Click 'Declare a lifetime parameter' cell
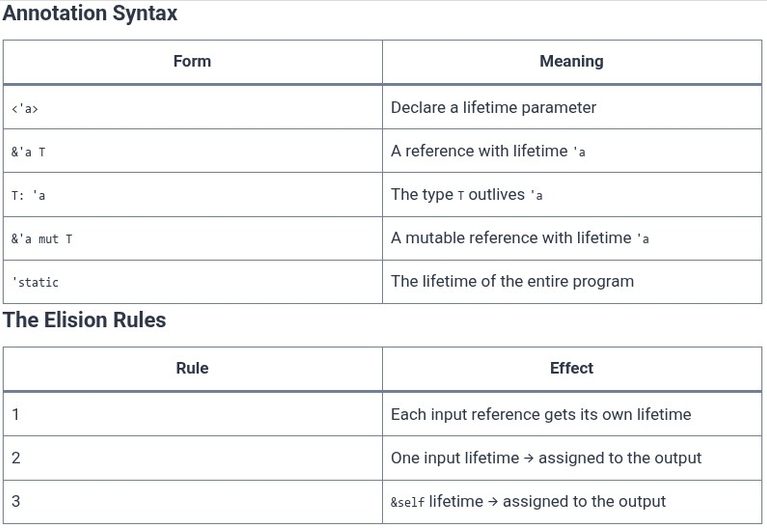This screenshot has height=528, width=767. coord(572,108)
